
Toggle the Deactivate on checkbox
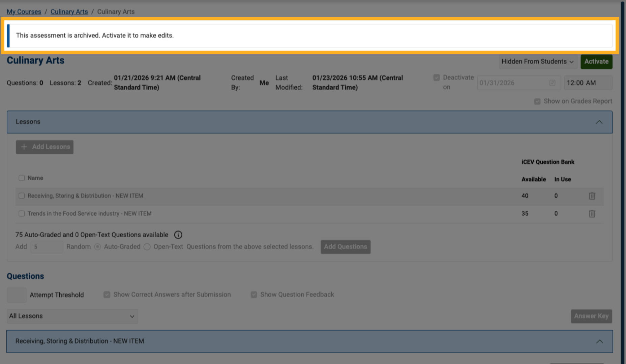(x=437, y=78)
